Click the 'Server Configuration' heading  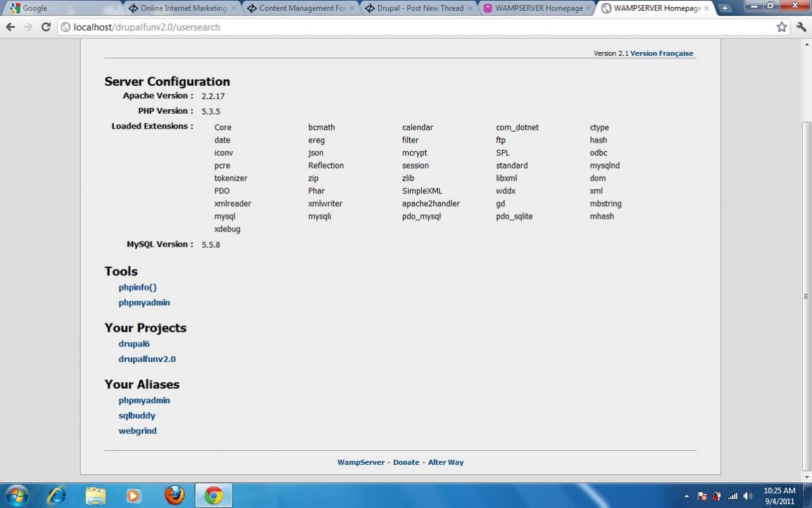(x=167, y=81)
